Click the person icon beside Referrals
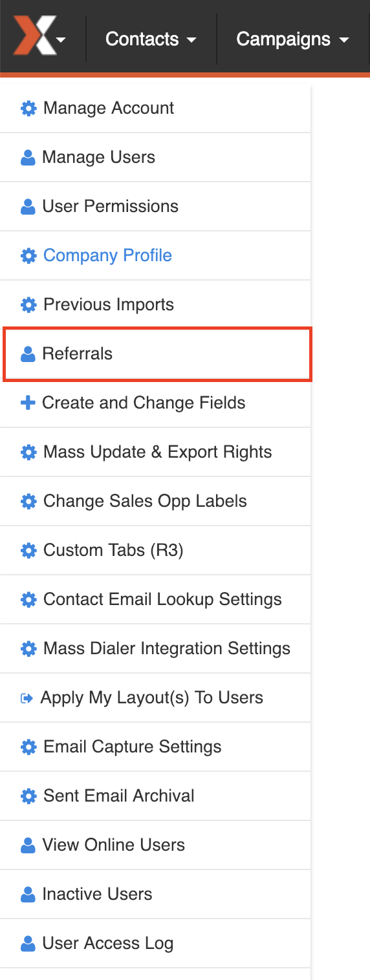The width and height of the screenshot is (370, 980). tap(28, 354)
